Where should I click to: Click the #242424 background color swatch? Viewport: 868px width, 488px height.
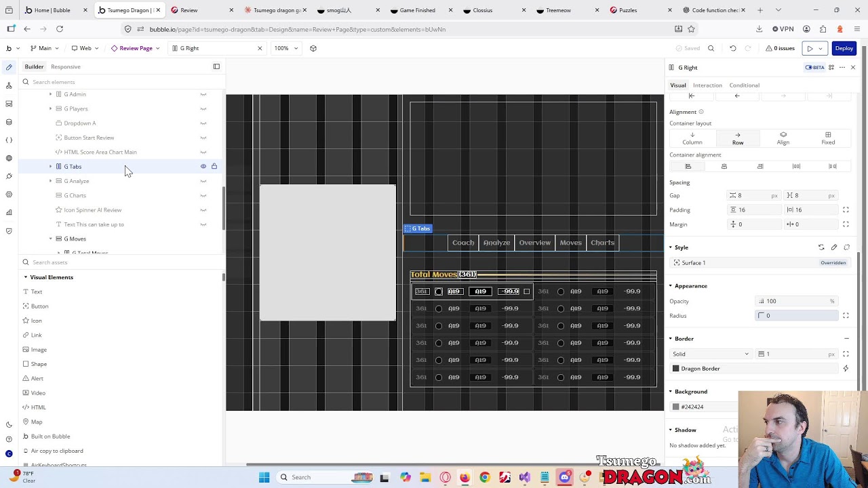[676, 407]
